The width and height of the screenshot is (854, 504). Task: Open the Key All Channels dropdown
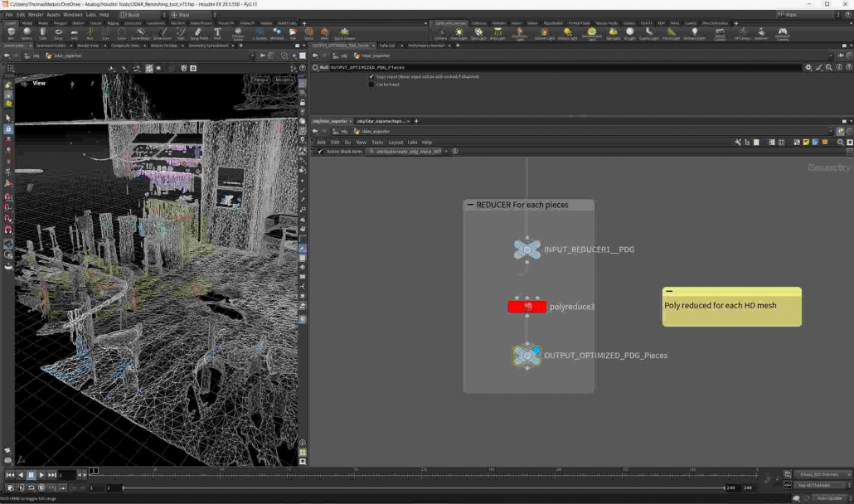click(x=817, y=485)
